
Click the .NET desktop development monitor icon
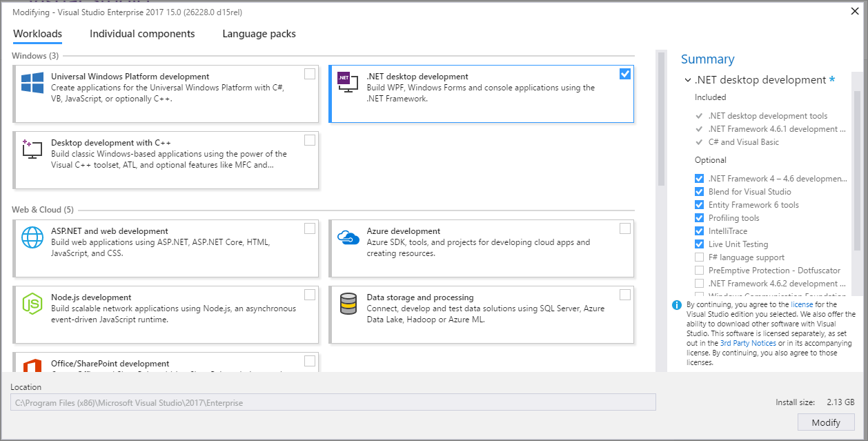pyautogui.click(x=348, y=83)
